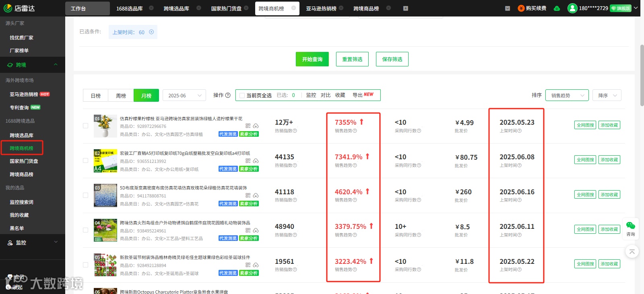Open the account dropdown arrow
644x294 pixels.
point(636,8)
